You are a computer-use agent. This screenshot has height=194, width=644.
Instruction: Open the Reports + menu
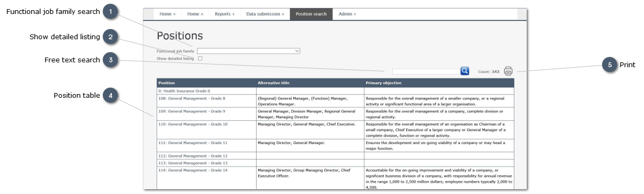pos(225,14)
